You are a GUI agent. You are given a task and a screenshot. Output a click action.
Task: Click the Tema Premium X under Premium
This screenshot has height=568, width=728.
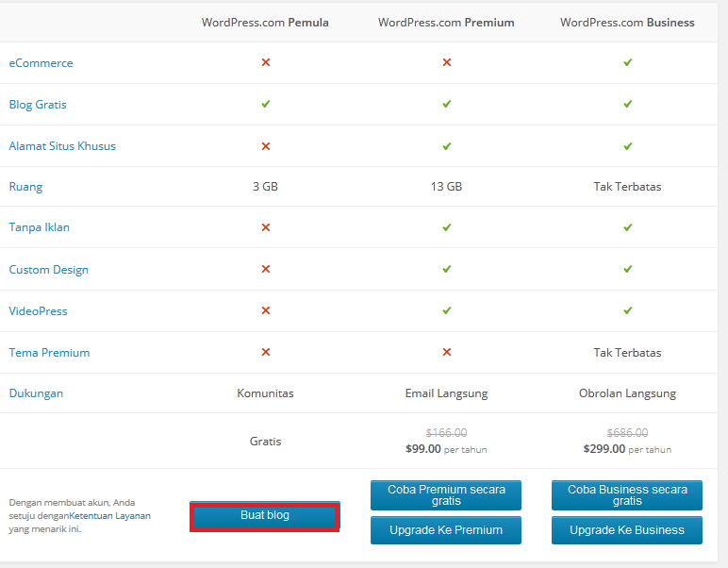[447, 352]
